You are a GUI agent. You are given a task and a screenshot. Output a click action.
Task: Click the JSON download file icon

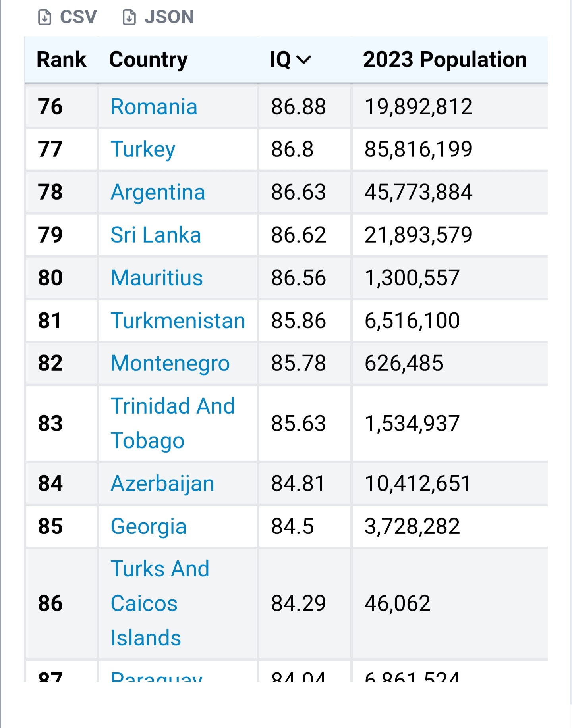(x=129, y=17)
